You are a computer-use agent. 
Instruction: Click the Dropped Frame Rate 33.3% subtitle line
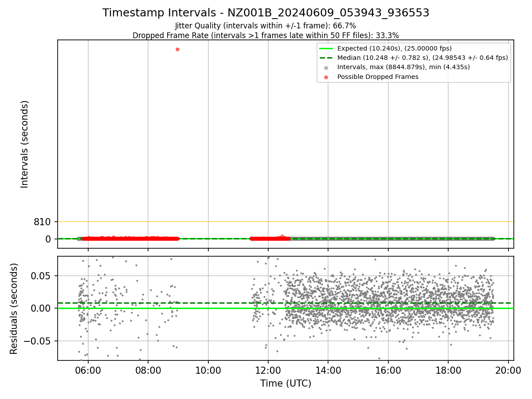tap(266, 35)
